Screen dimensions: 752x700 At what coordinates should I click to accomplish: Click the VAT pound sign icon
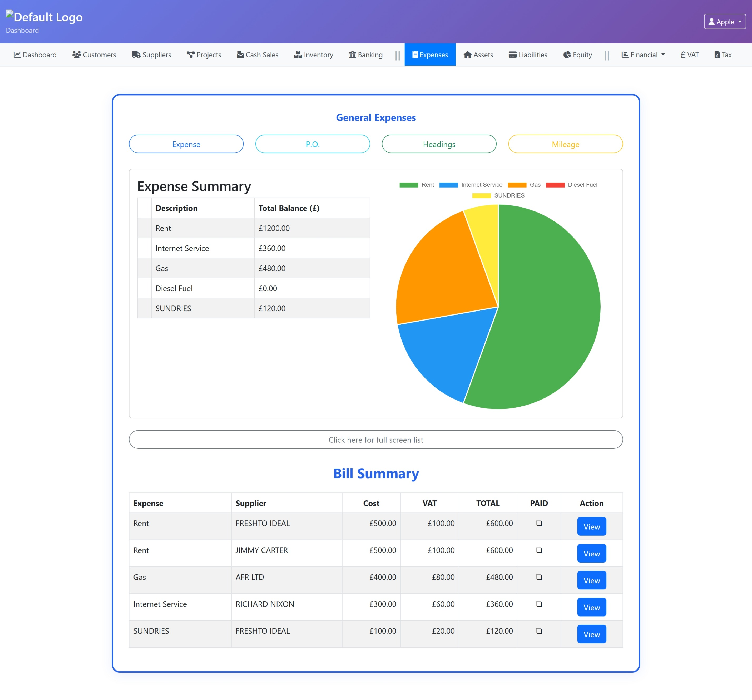tap(683, 55)
